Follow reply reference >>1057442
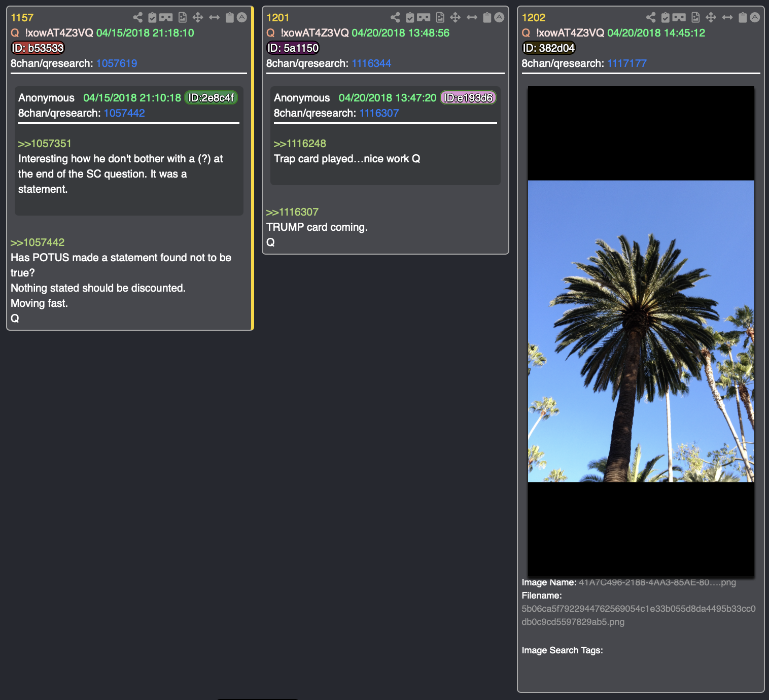 tap(38, 242)
